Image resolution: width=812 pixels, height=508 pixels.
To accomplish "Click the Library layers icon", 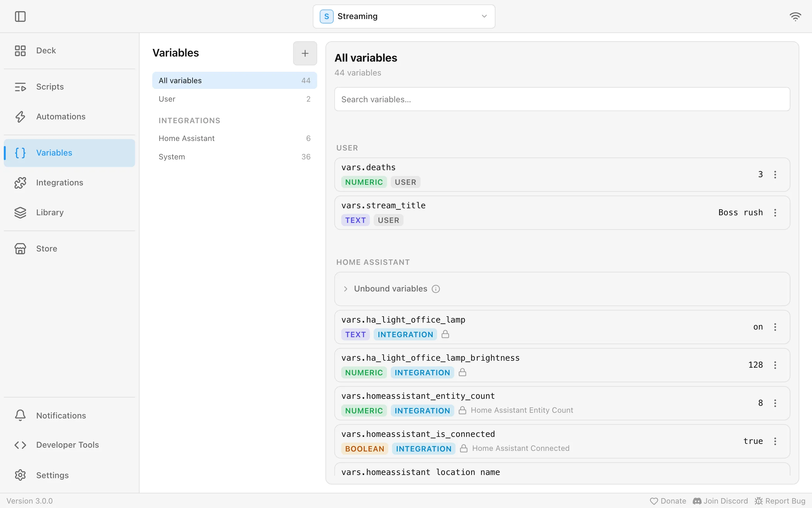I will 20,213.
